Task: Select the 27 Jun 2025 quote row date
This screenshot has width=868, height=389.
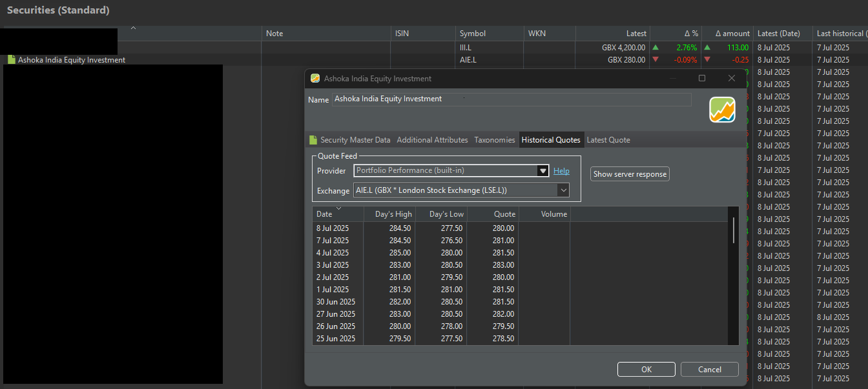Action: pos(336,314)
